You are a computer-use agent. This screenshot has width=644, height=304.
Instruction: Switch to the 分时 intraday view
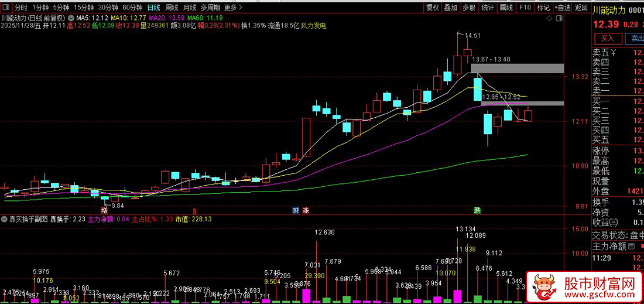click(x=21, y=8)
